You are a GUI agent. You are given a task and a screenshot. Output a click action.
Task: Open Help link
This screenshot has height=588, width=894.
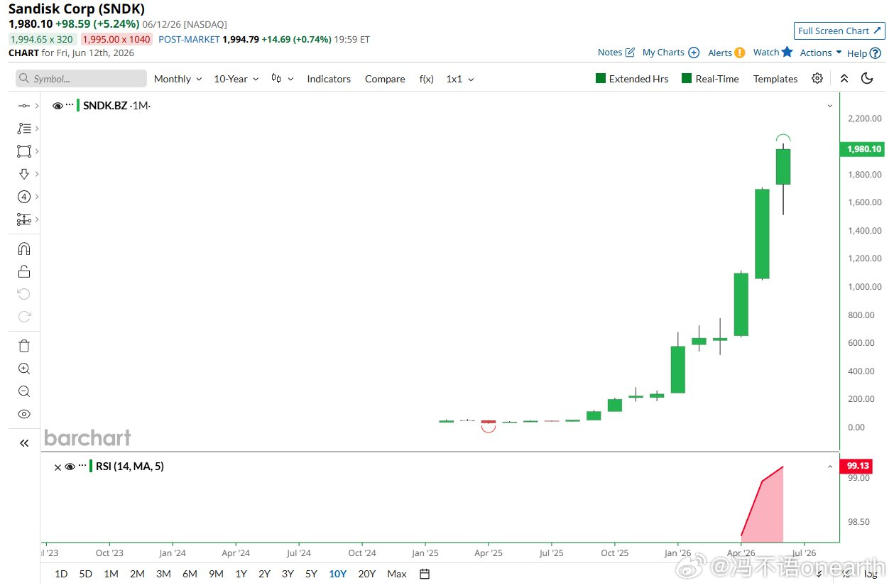[863, 53]
